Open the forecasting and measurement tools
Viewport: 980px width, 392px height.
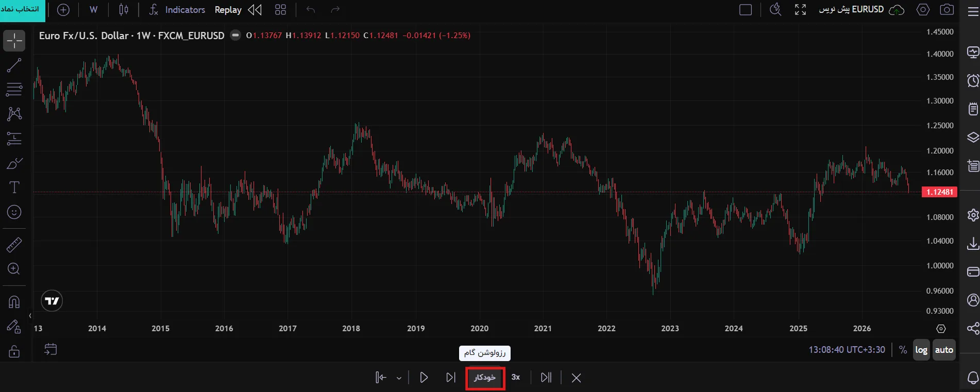[14, 139]
